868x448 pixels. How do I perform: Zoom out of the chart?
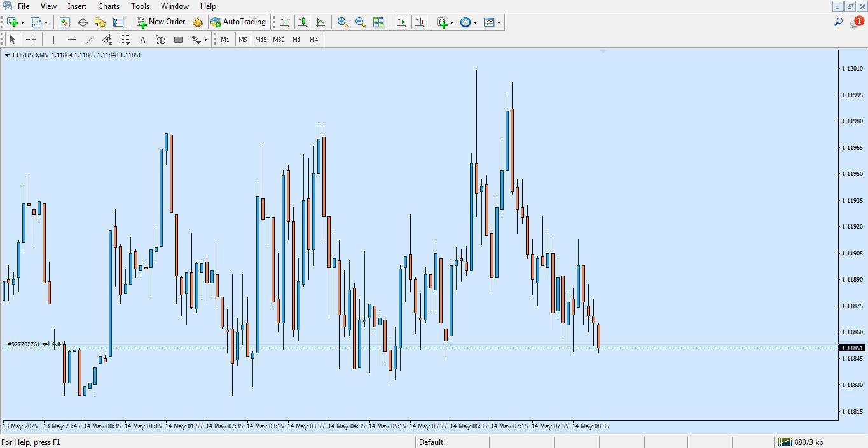point(361,22)
